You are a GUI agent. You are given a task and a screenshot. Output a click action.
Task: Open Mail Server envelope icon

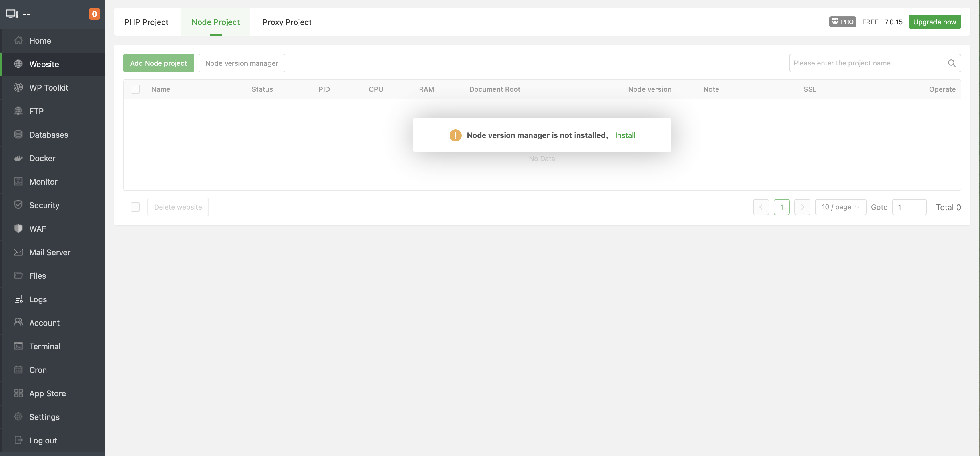[x=18, y=252]
